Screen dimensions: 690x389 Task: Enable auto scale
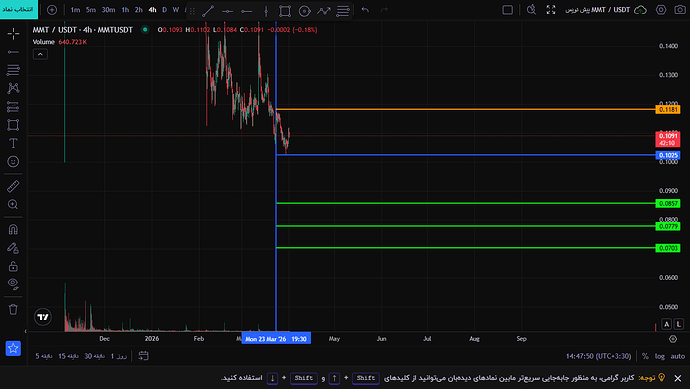678,356
